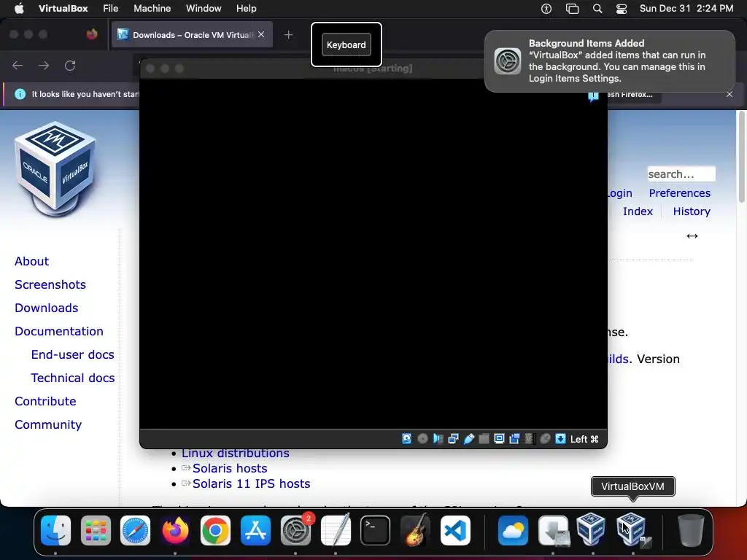Image resolution: width=747 pixels, height=560 pixels.
Task: Open the Help menu
Action: tap(247, 8)
